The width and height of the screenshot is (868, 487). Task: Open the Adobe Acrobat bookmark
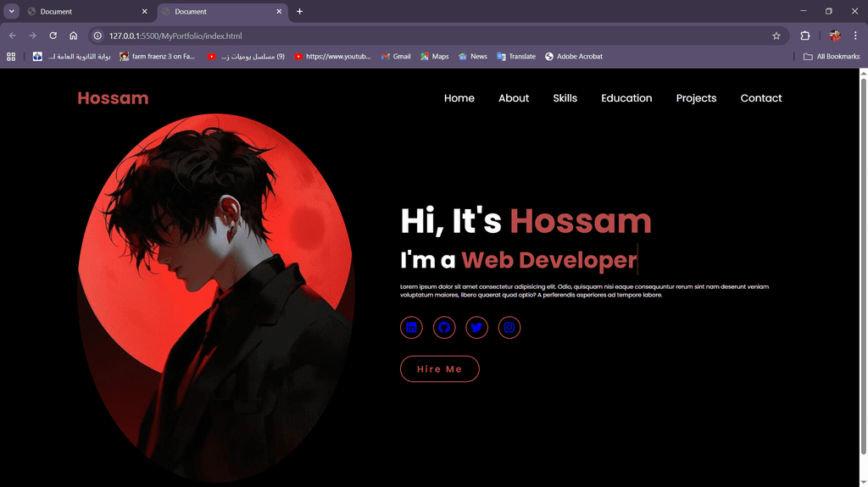click(x=574, y=57)
